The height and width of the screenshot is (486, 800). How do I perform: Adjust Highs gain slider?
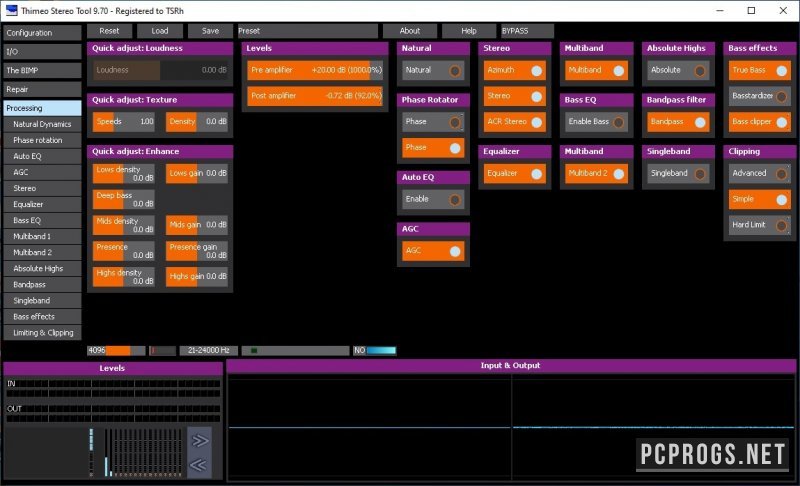click(197, 276)
